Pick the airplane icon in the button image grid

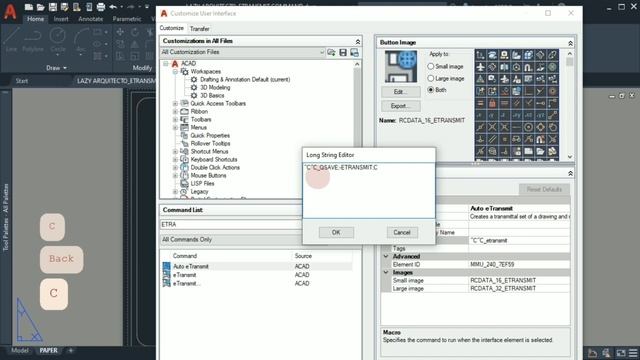pos(480,67)
